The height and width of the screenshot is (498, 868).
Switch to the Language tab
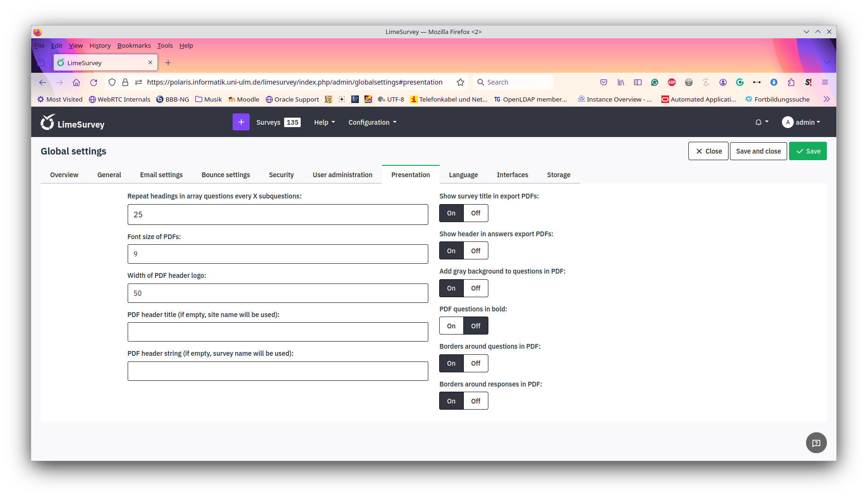[x=463, y=175]
